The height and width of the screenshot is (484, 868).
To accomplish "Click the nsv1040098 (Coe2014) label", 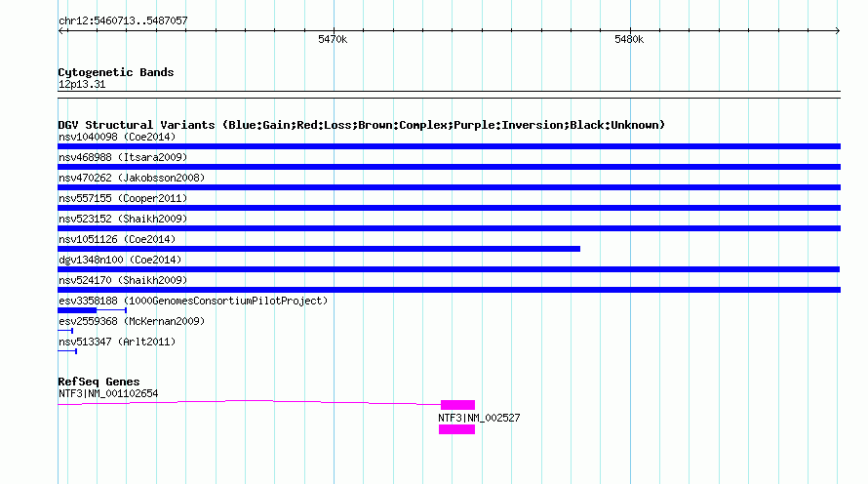I will pyautogui.click(x=117, y=137).
